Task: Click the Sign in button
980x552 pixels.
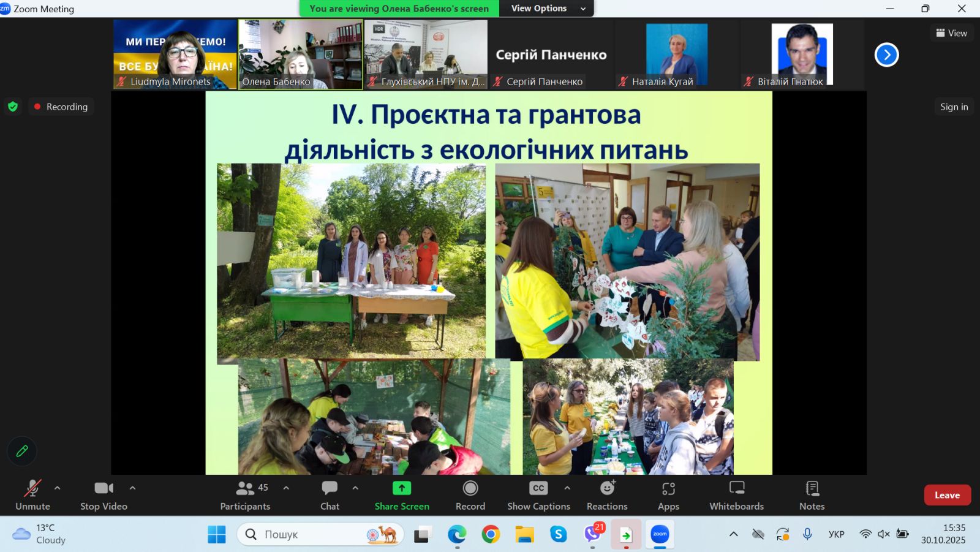Action: coord(954,107)
